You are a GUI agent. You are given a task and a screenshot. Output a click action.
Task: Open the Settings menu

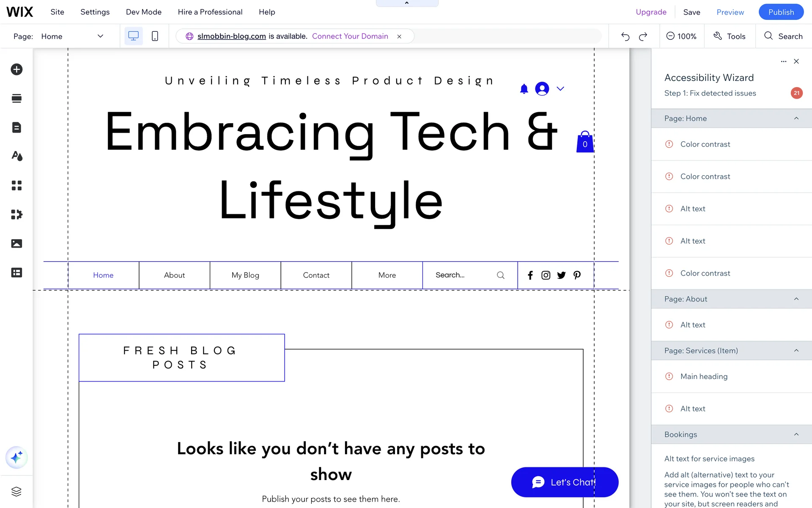[x=95, y=12]
